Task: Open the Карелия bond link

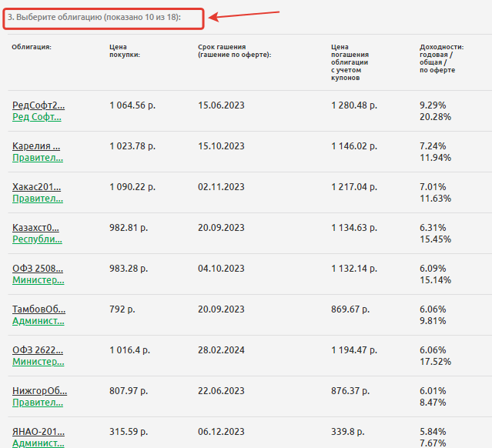Action: (x=36, y=145)
